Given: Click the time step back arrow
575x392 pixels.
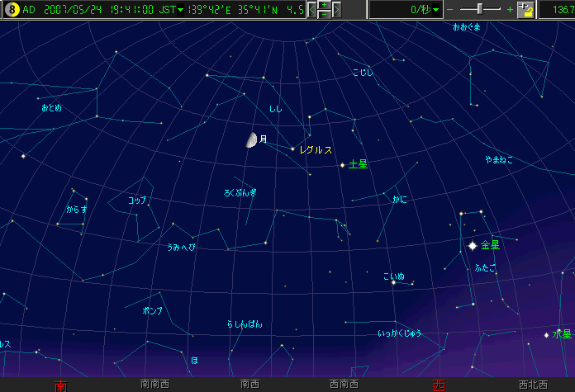Looking at the screenshot, I should (x=312, y=10).
